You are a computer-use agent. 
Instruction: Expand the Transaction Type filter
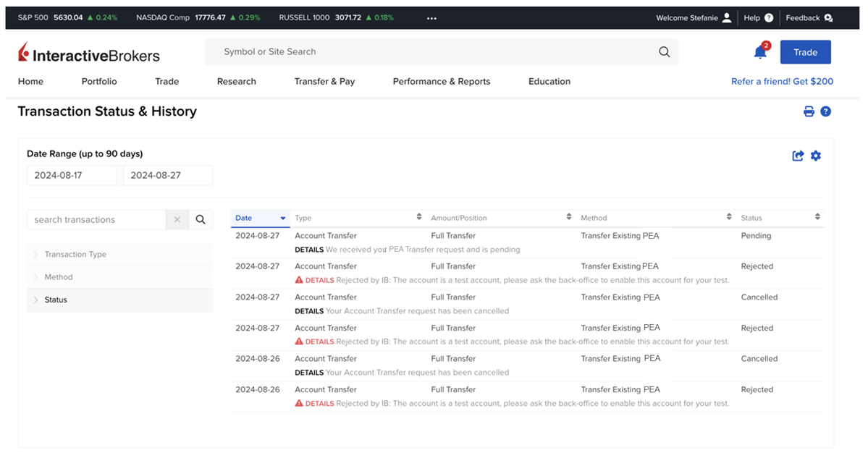(119, 255)
